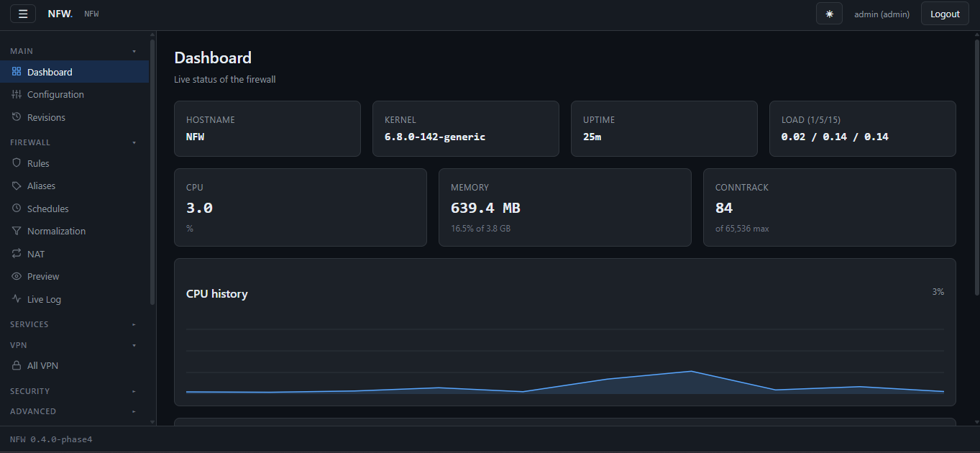Navigate to Schedules
Screen dimensions: 980x453
point(75,209)
